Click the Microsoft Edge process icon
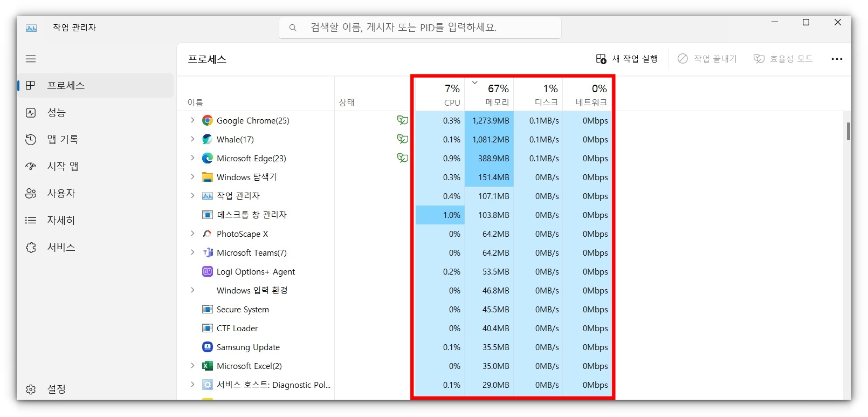This screenshot has width=868, height=417. [x=208, y=158]
